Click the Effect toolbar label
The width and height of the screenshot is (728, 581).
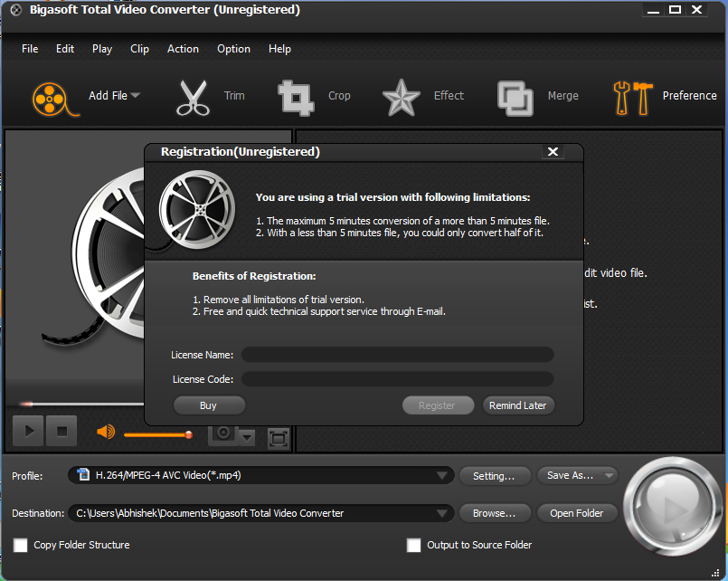449,95
